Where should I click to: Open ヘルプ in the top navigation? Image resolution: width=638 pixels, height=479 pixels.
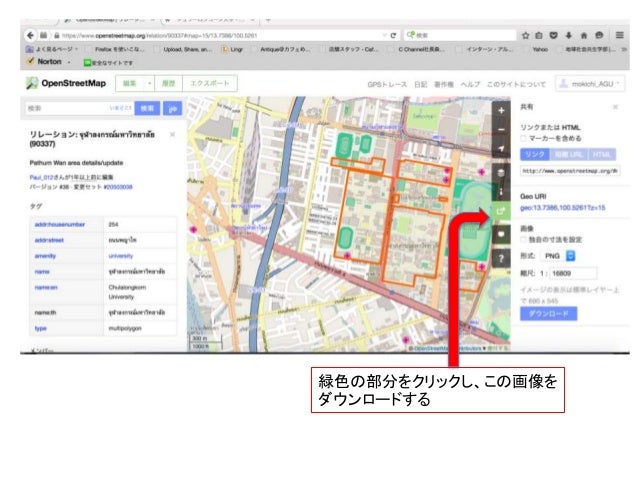click(470, 84)
